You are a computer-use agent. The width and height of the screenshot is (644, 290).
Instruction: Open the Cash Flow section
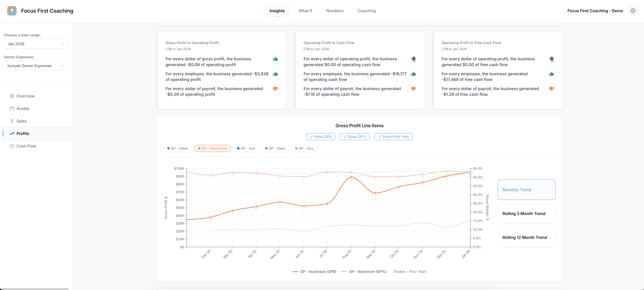[x=26, y=146]
